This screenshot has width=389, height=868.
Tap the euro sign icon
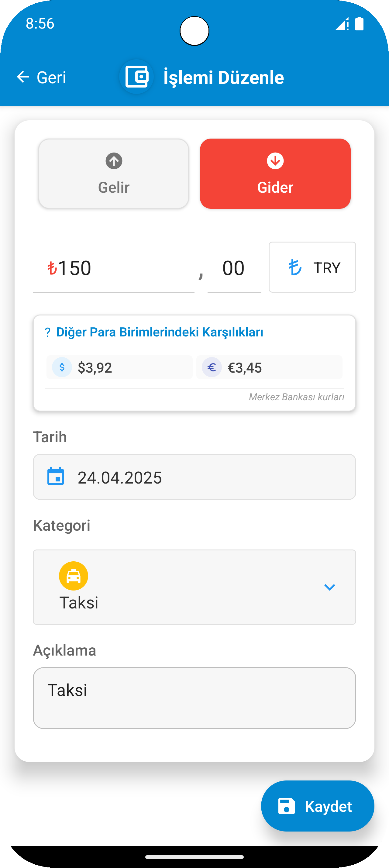point(212,367)
